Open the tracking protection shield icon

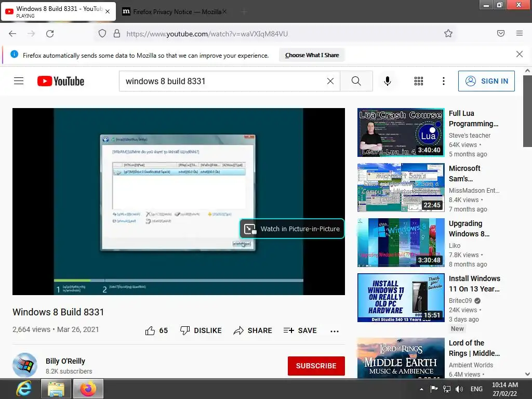(x=102, y=34)
